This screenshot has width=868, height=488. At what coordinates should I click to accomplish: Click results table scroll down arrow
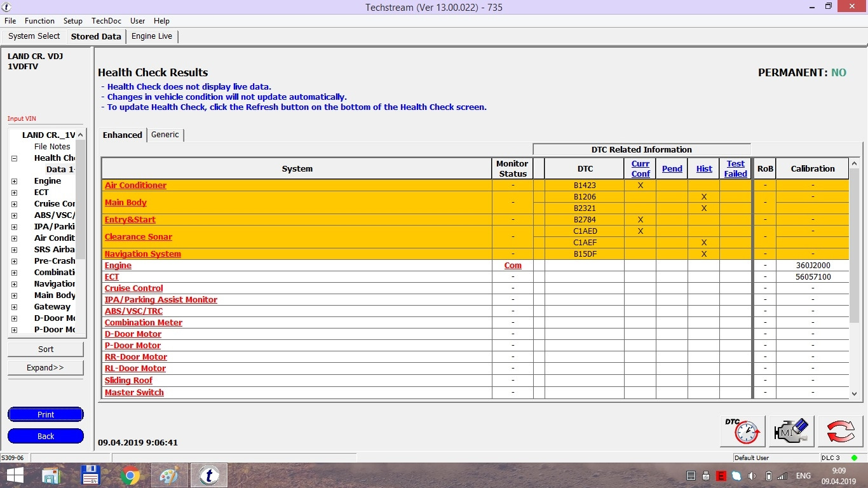(x=855, y=394)
